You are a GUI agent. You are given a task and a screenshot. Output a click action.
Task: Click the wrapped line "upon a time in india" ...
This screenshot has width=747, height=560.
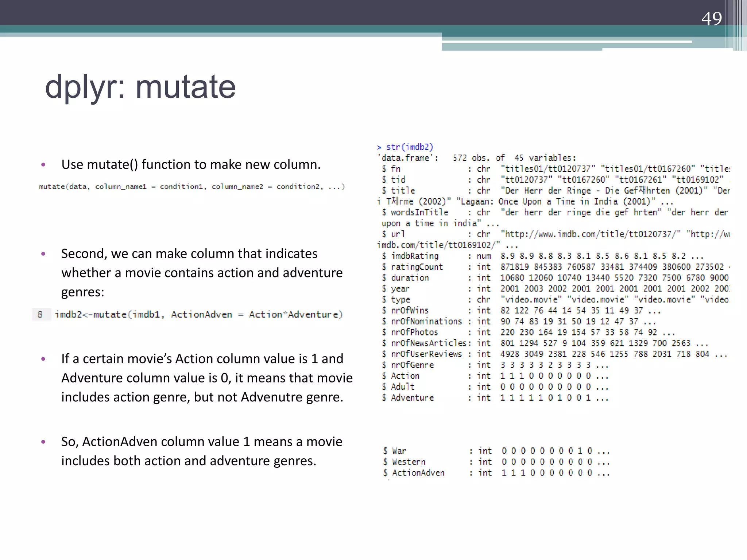click(x=440, y=223)
